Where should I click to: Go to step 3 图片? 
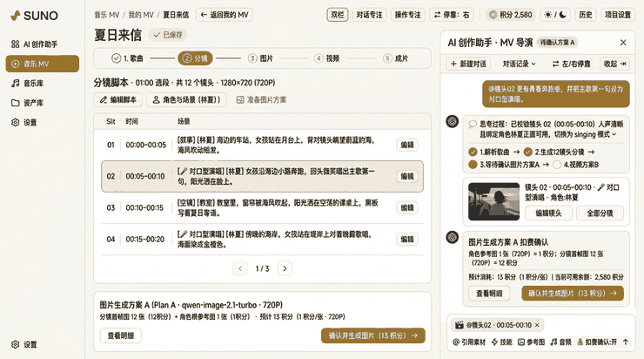coord(260,58)
